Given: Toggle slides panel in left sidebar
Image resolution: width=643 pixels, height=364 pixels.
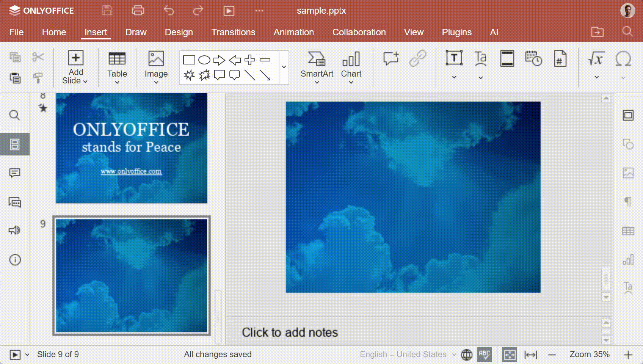Looking at the screenshot, I should [15, 144].
